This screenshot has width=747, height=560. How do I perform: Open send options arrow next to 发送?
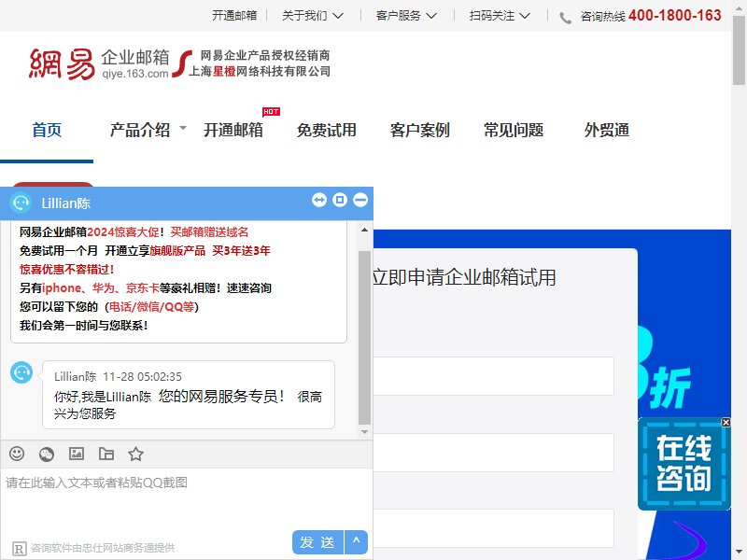pyautogui.click(x=356, y=541)
